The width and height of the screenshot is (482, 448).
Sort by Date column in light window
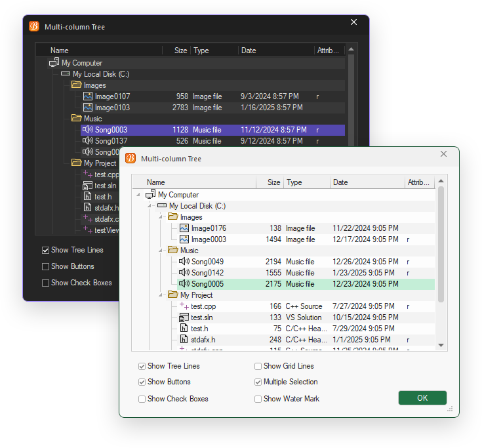point(367,182)
